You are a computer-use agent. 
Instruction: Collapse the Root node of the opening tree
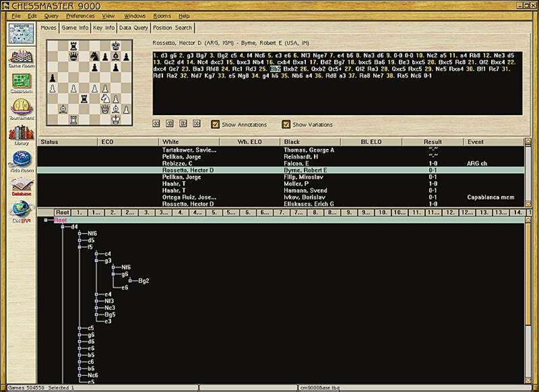46,220
